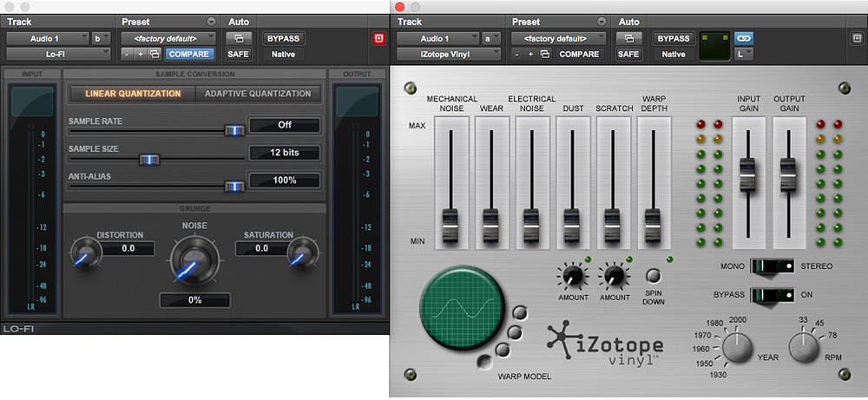Select the topmost Warp Model button
868x400 pixels.
520,312
